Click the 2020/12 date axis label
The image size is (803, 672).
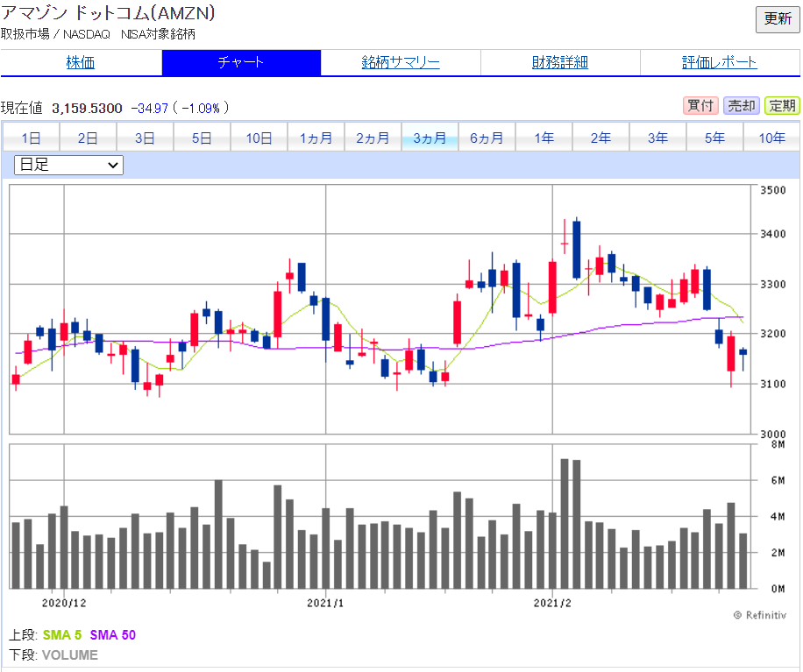coord(64,603)
